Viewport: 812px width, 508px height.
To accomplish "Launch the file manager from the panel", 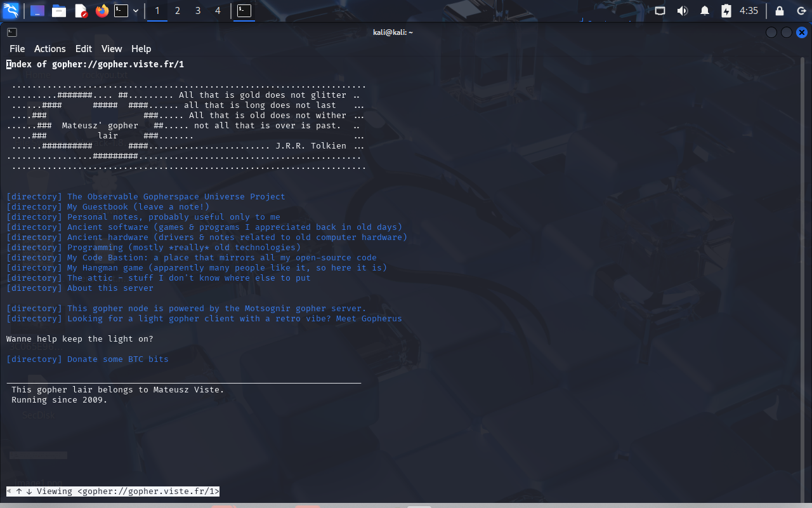I will [59, 11].
